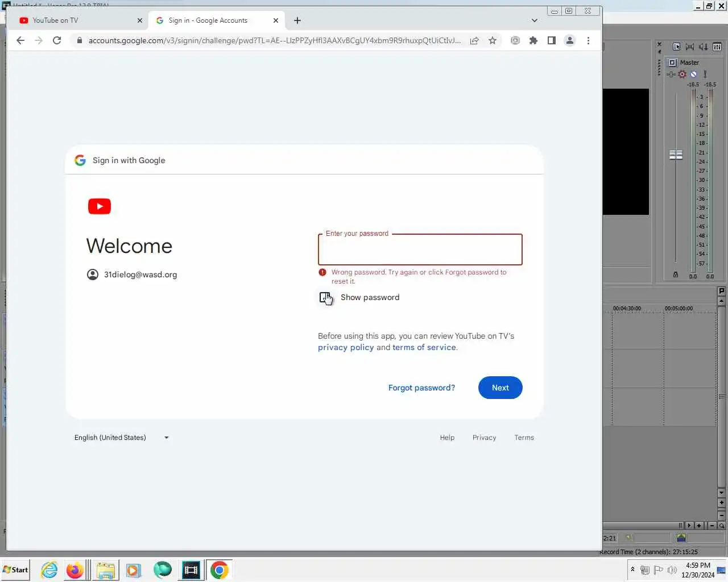Click the 00:04:30:00 timeline ruler mark in Vegas
728x582 pixels.
coord(627,309)
